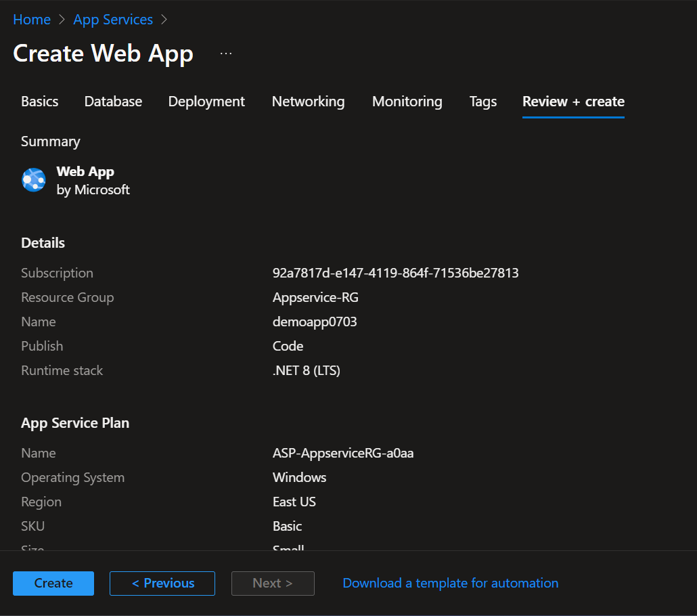Click the Create Web App page title
Screen dimensions: 697x616
click(103, 53)
